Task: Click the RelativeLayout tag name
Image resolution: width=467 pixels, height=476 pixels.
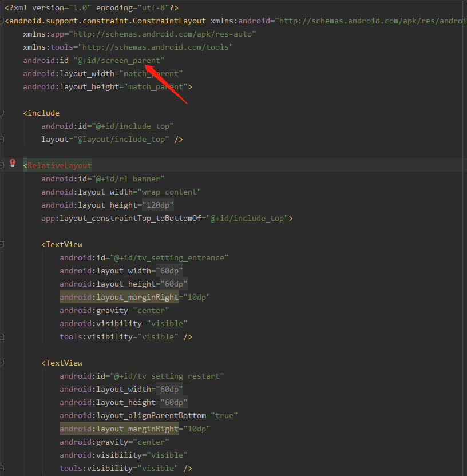Action: (x=60, y=165)
